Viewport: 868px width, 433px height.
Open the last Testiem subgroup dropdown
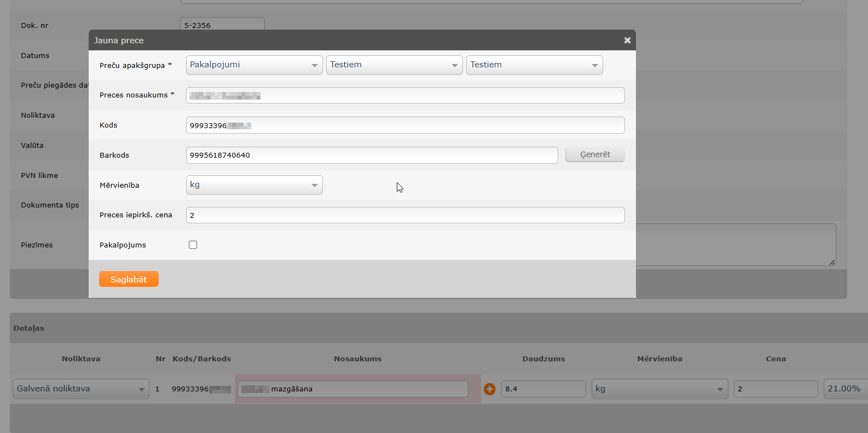(x=535, y=65)
